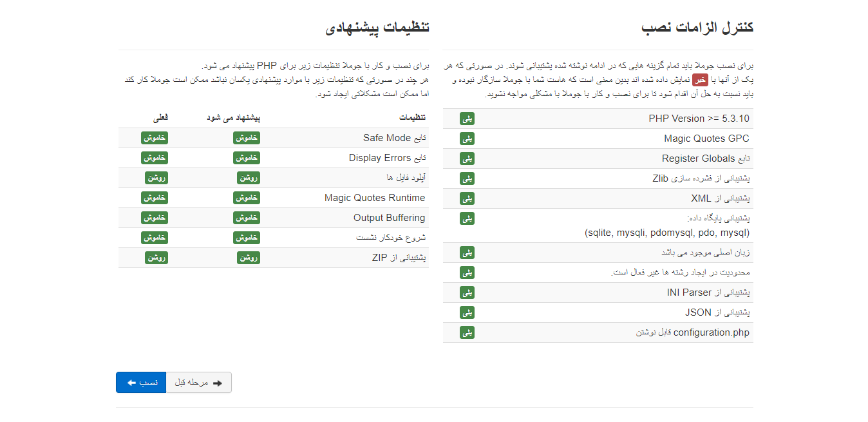
Task: Select the database support status indicator
Action: click(x=467, y=218)
